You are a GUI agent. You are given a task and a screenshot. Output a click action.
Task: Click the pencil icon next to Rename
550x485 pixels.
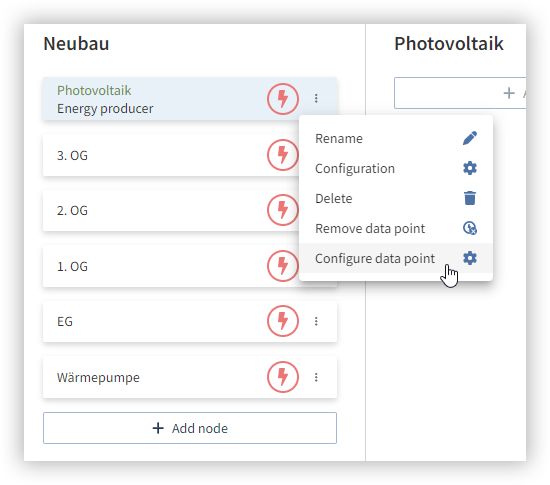pyautogui.click(x=470, y=138)
